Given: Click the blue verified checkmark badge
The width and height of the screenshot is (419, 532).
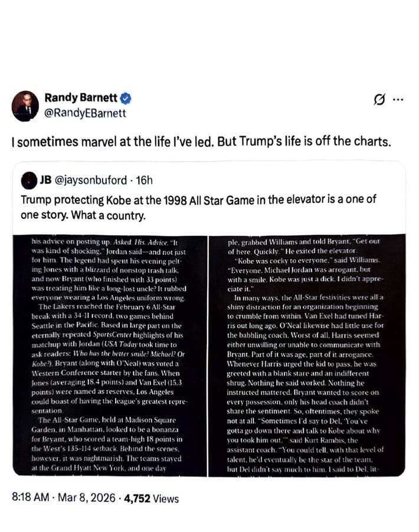Looking at the screenshot, I should click(x=125, y=98).
